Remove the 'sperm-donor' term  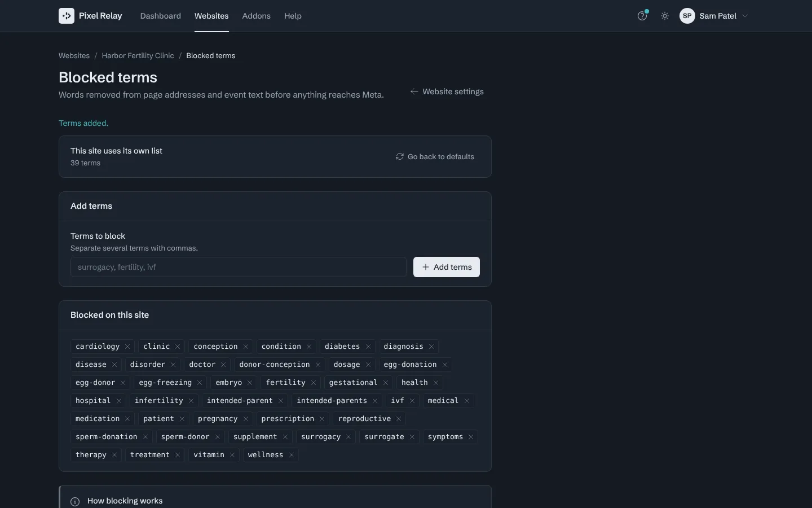tap(218, 437)
